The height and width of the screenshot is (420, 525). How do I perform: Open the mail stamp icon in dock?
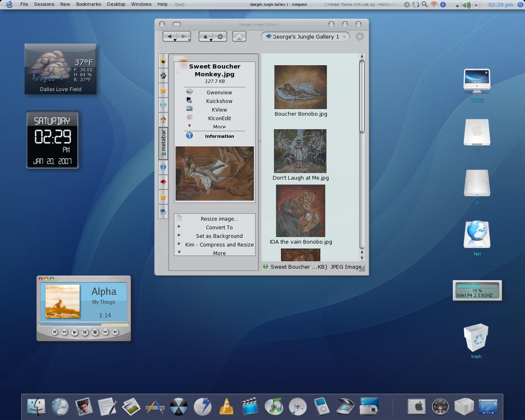click(x=84, y=406)
